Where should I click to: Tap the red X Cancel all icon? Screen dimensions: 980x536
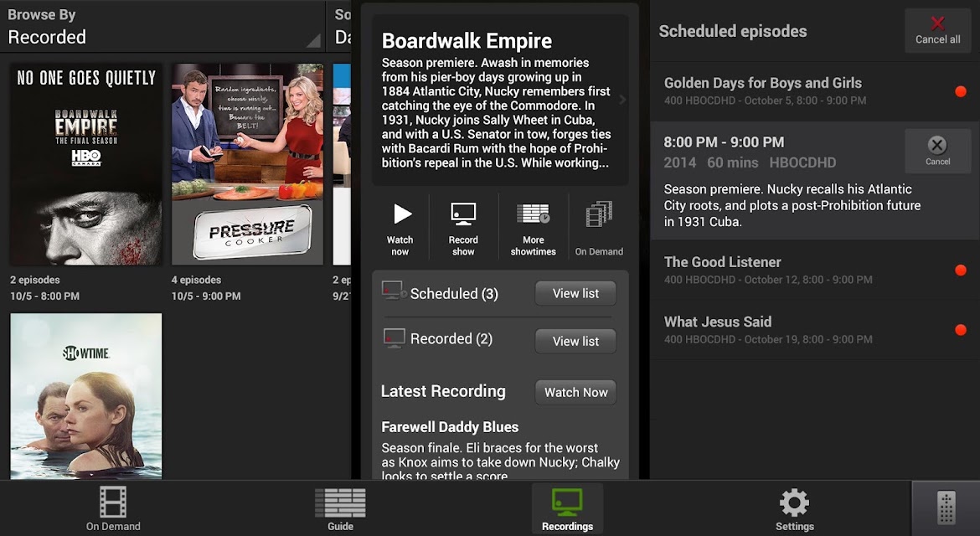(937, 23)
